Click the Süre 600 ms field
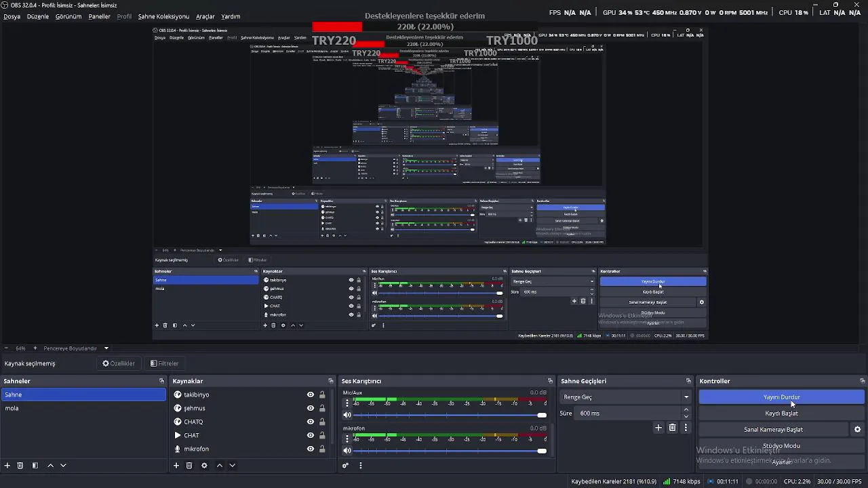 click(629, 413)
